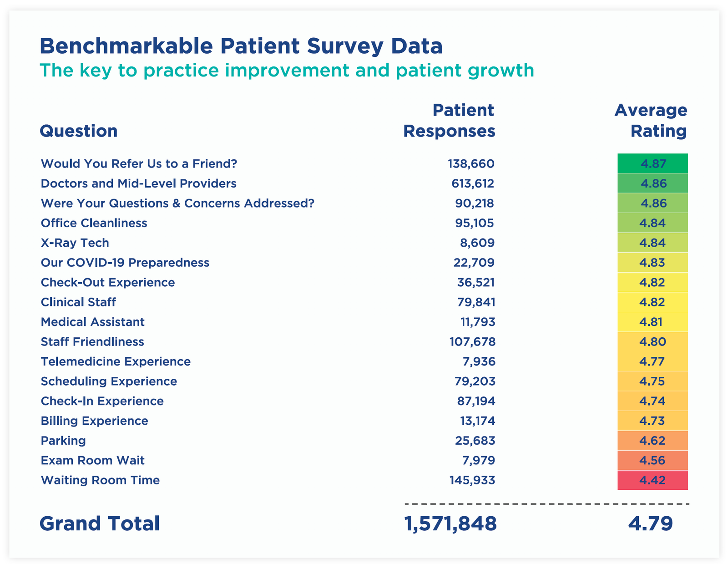Click the 'Benchmarkable Patient Survey Data' title
The width and height of the screenshot is (728, 569).
[x=241, y=46]
